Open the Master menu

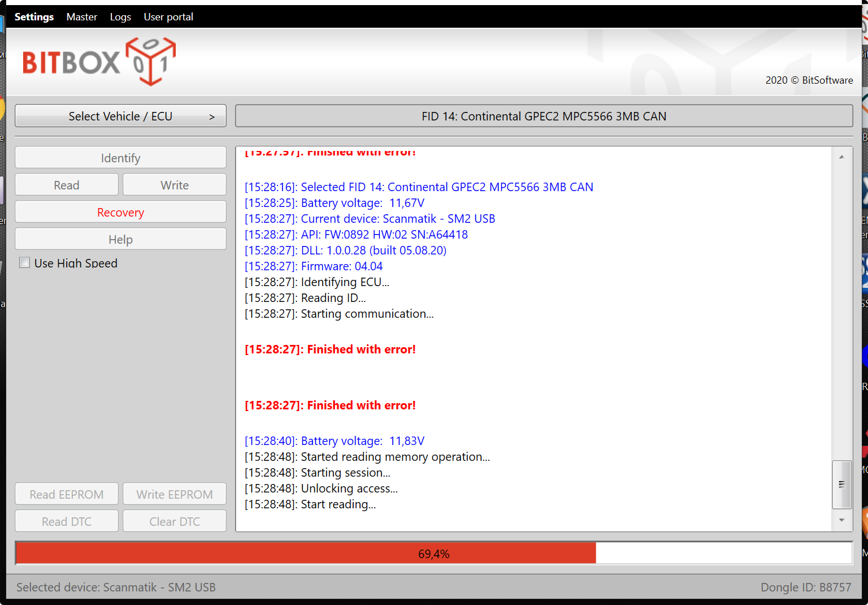tap(82, 17)
